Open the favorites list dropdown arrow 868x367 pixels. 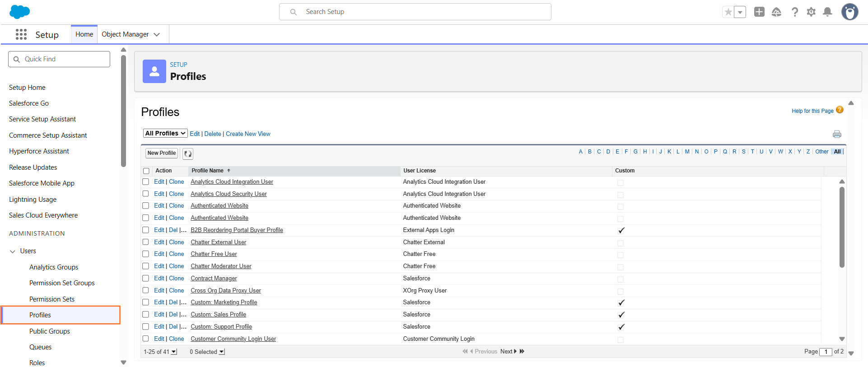click(x=740, y=12)
